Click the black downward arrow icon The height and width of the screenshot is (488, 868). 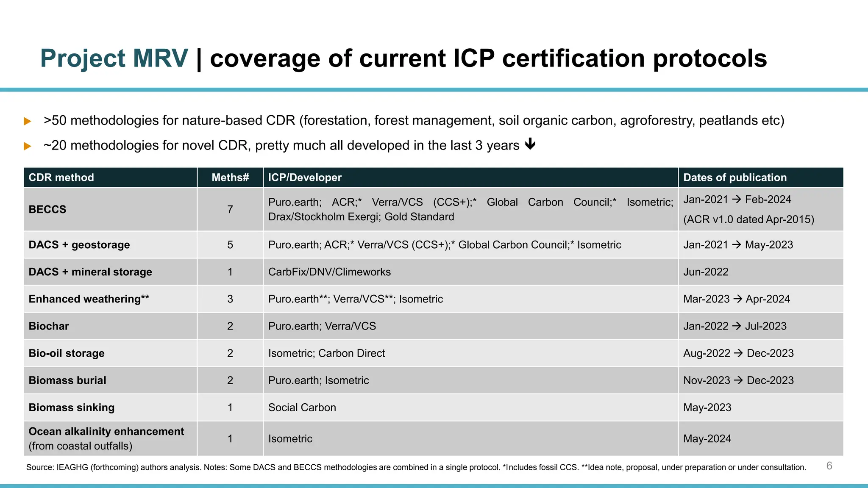[x=530, y=144]
